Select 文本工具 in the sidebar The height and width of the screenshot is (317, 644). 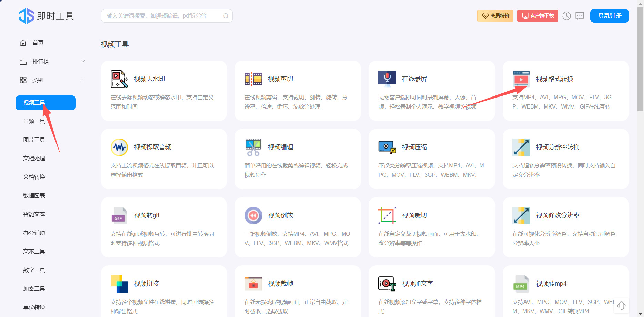[34, 252]
